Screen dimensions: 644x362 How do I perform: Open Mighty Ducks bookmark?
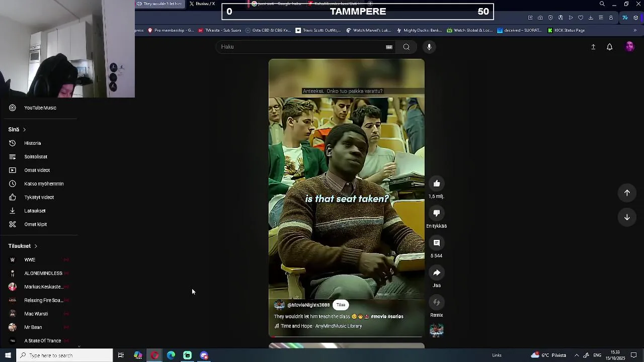(419, 30)
